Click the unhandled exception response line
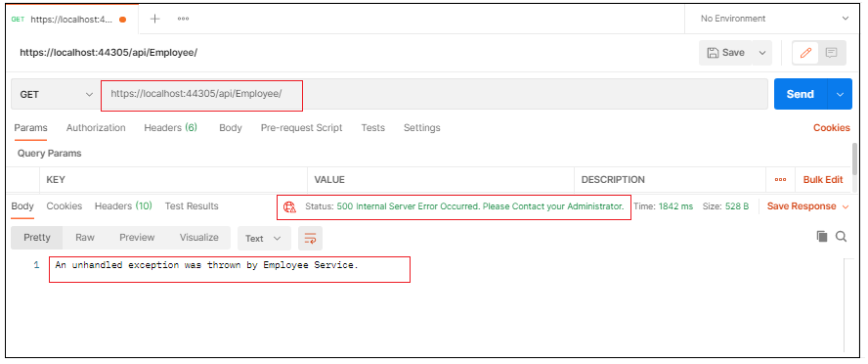This screenshot has width=868, height=364. tap(207, 265)
